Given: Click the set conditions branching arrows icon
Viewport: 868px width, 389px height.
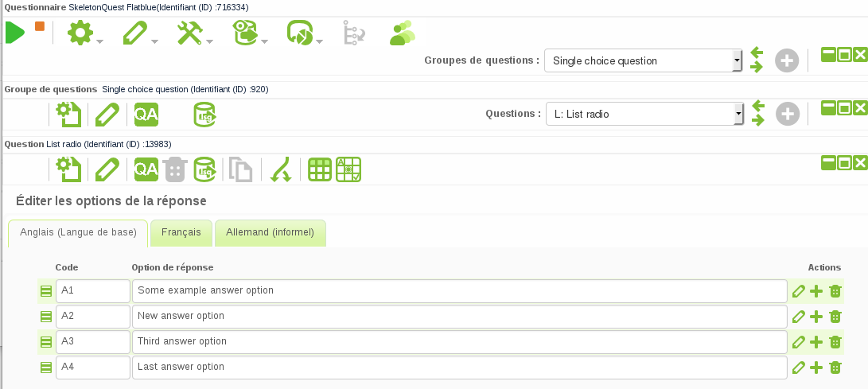Looking at the screenshot, I should (281, 169).
